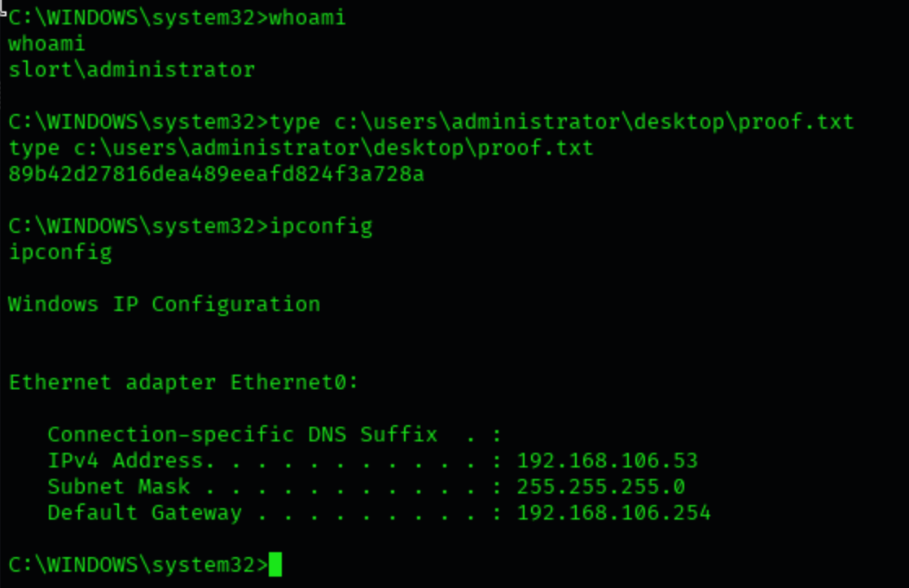Click the slort\administrator output text
Screen dimensions: 909x588
coord(131,70)
